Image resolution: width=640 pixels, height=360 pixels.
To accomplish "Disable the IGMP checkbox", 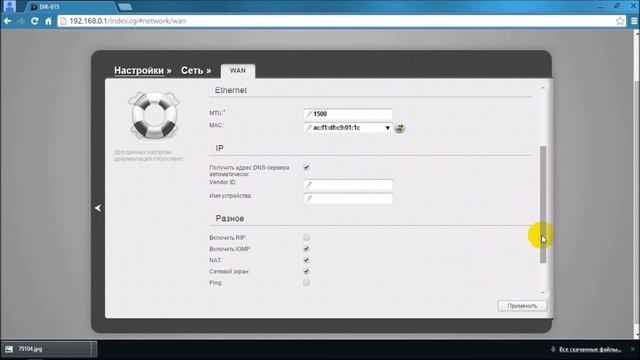I will [307, 249].
